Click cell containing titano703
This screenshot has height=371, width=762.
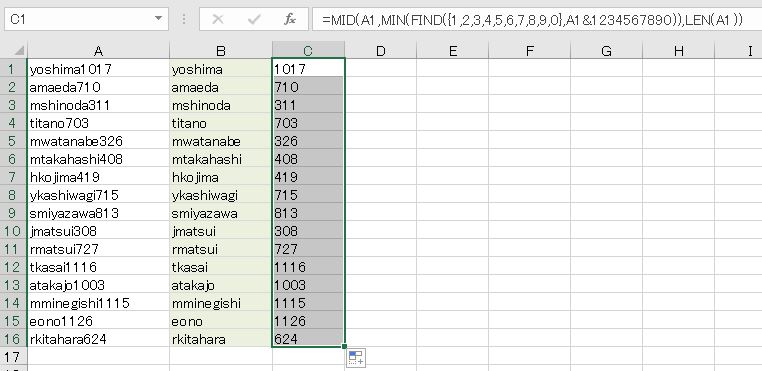pos(98,123)
